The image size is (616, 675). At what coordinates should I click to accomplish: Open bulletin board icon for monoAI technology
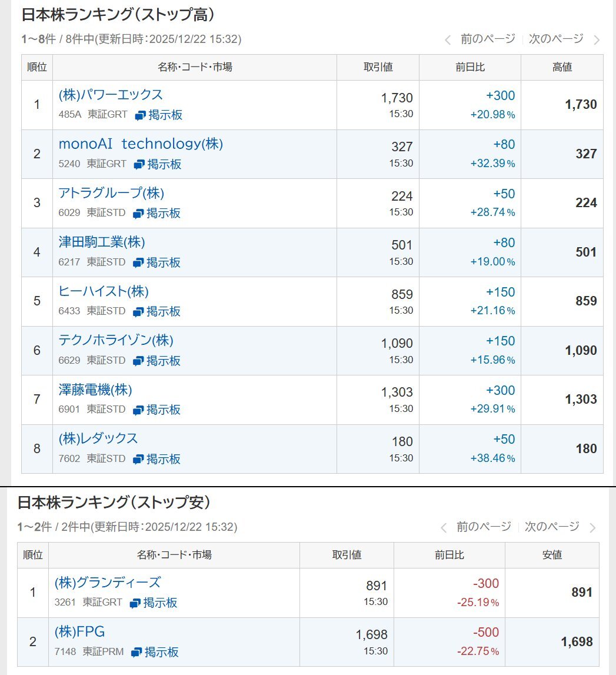tap(139, 164)
